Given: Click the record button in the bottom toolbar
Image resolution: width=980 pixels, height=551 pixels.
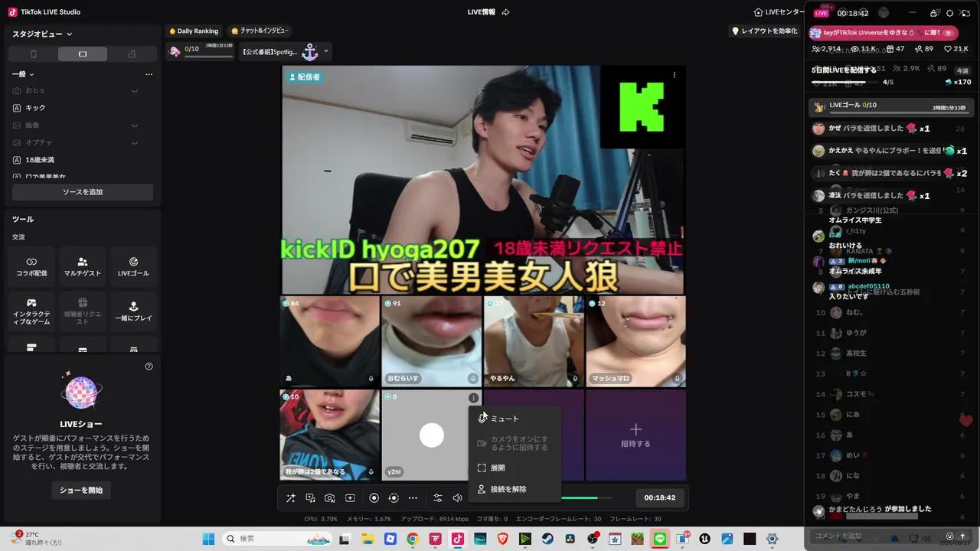Looking at the screenshot, I should pos(374,498).
